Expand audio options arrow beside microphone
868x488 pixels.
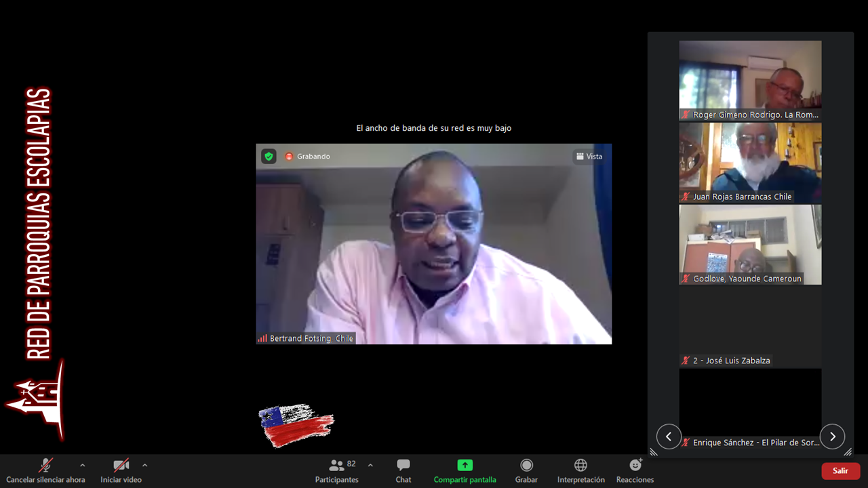click(83, 466)
